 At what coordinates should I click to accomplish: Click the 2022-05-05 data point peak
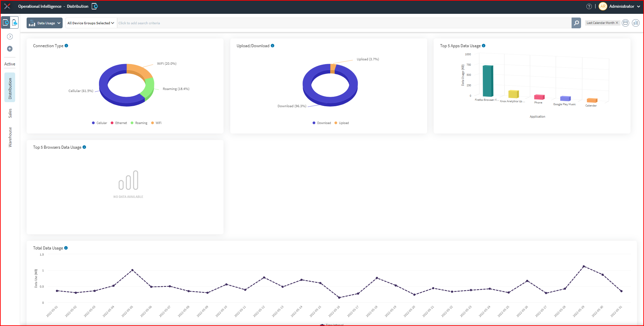click(132, 270)
